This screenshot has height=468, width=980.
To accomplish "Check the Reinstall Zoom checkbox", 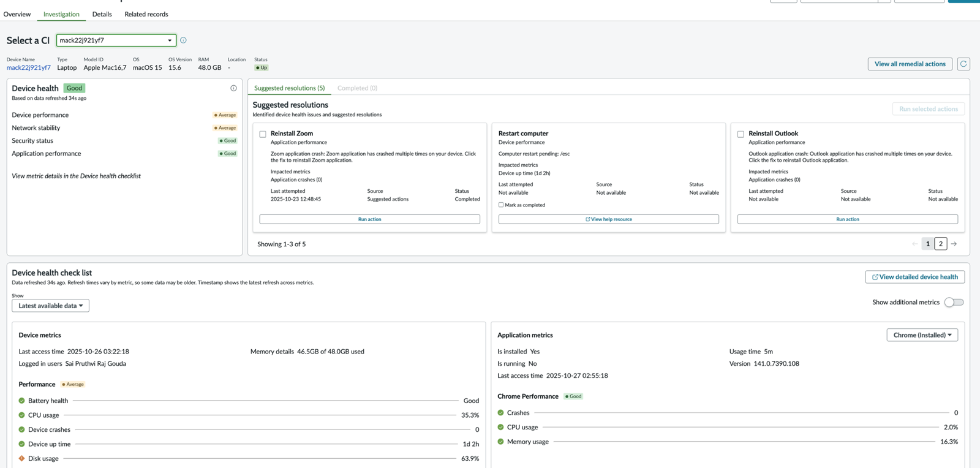I will click(x=263, y=134).
